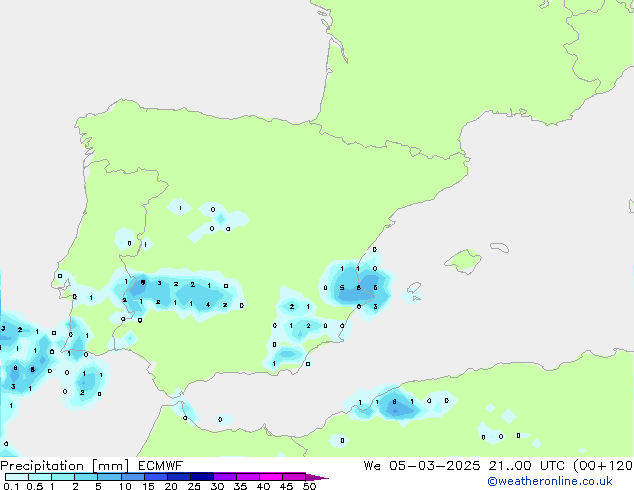Click the purple arrow tip above 50 mm

[317, 477]
